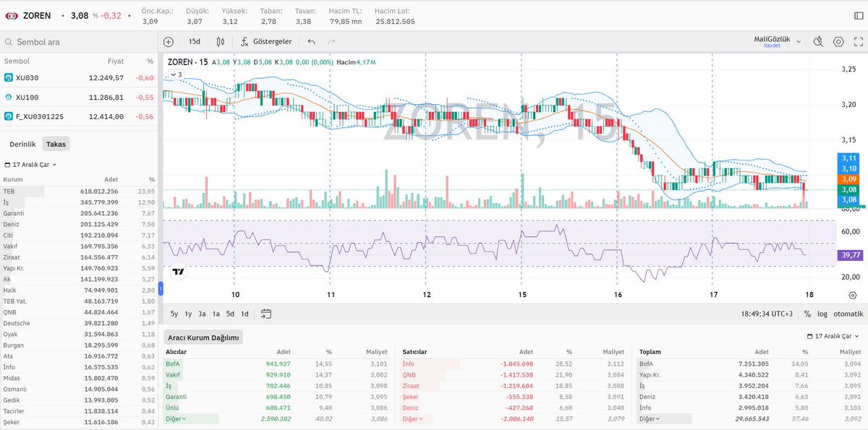Sort by the Fiyat column header
This screenshot has height=430, width=868.
116,61
